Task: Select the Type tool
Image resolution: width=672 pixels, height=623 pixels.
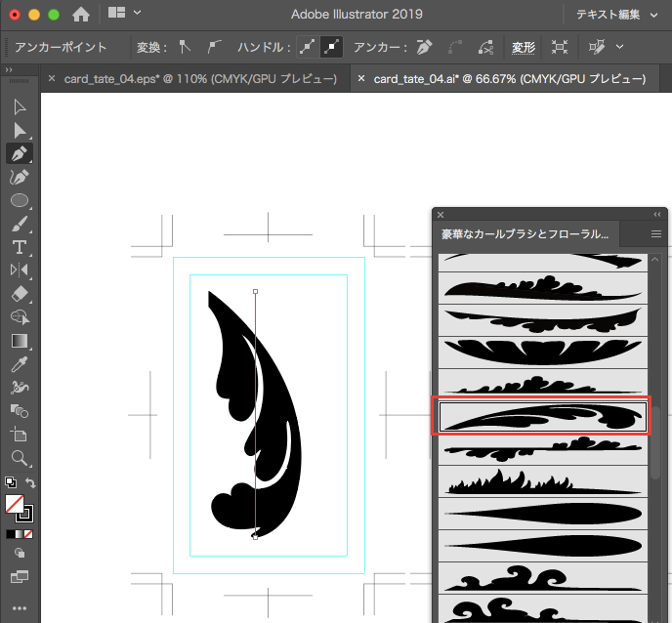Action: [19, 246]
